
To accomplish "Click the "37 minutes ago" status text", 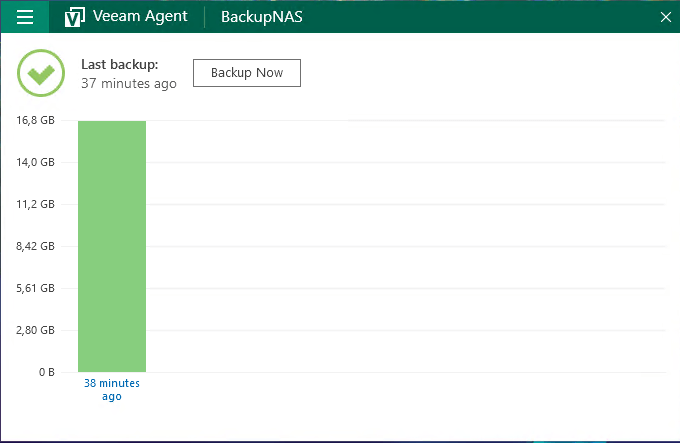I will (x=128, y=84).
